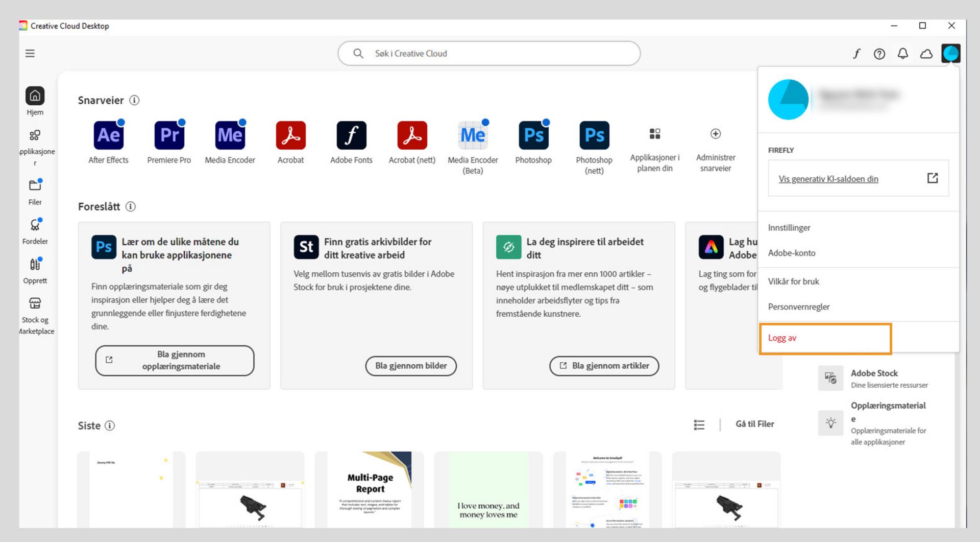
Task: Open Applikasjoner in the sidebar
Action: click(x=35, y=147)
